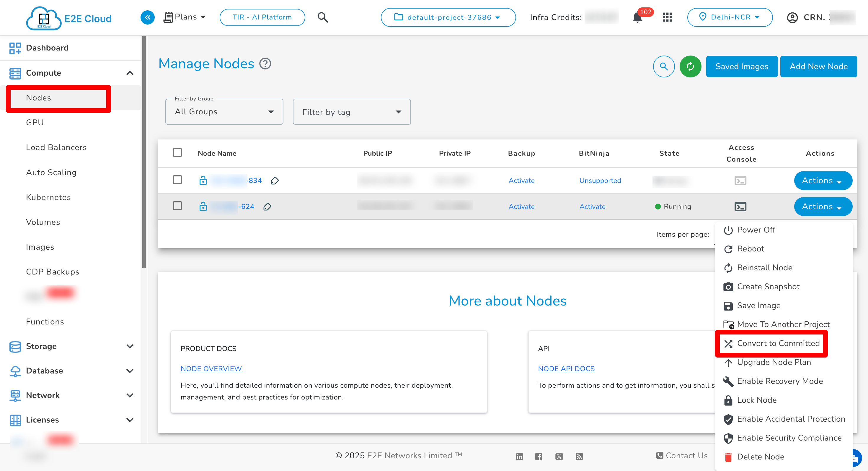
Task: Change the Delhi-NCR region dropdown
Action: coord(730,17)
